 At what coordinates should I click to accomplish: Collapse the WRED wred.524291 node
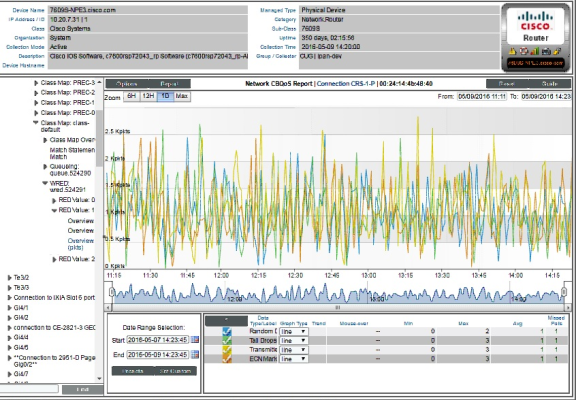click(x=45, y=183)
